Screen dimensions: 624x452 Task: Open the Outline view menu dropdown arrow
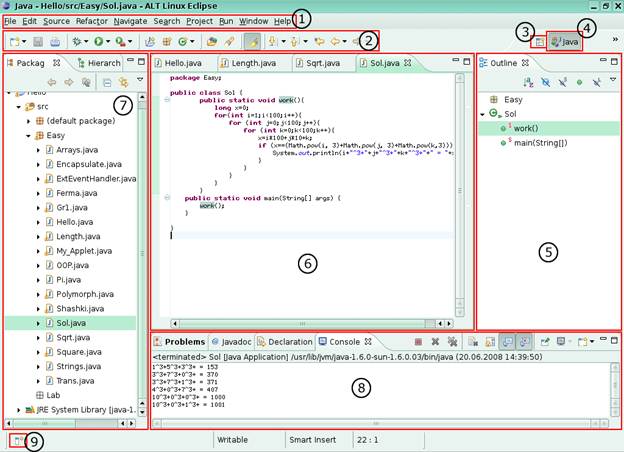click(x=612, y=80)
